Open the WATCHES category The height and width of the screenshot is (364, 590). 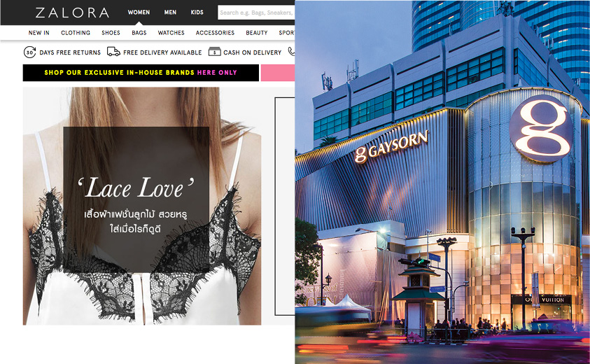[x=171, y=33]
